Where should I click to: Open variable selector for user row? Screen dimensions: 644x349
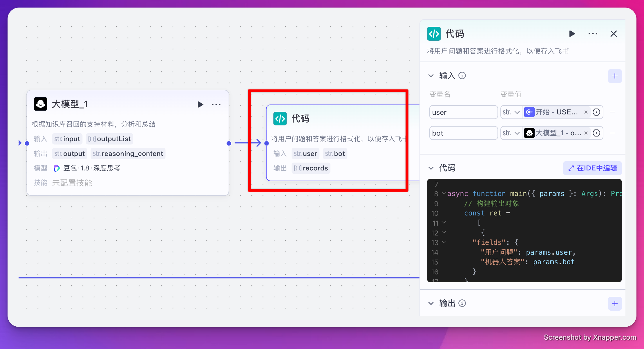pos(596,112)
